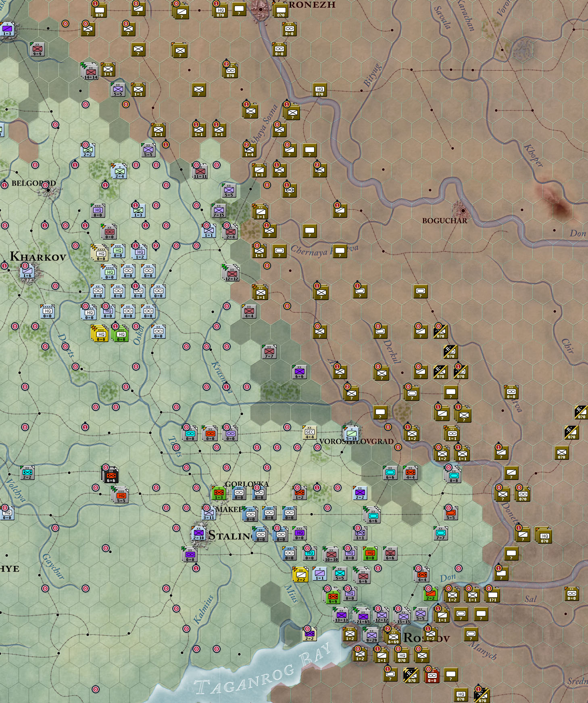The height and width of the screenshot is (703, 588).
Task: Select the red HQ 5=5 counter
Action: pyautogui.click(x=121, y=494)
